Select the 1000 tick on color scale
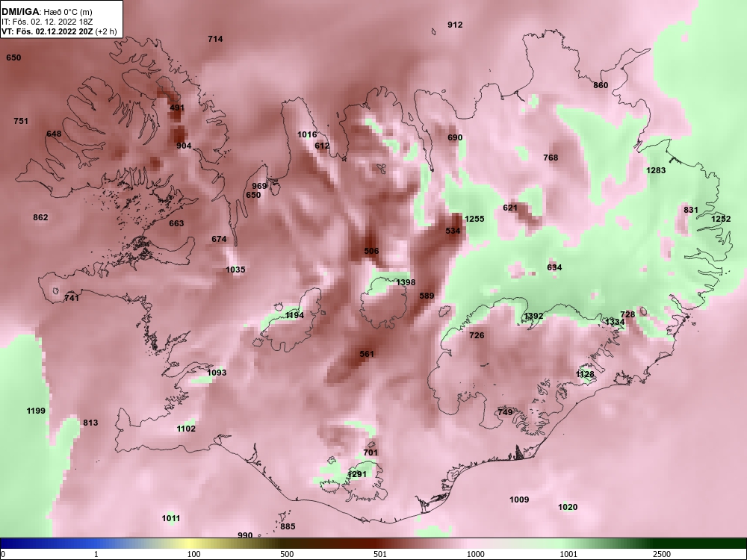 [x=476, y=554]
